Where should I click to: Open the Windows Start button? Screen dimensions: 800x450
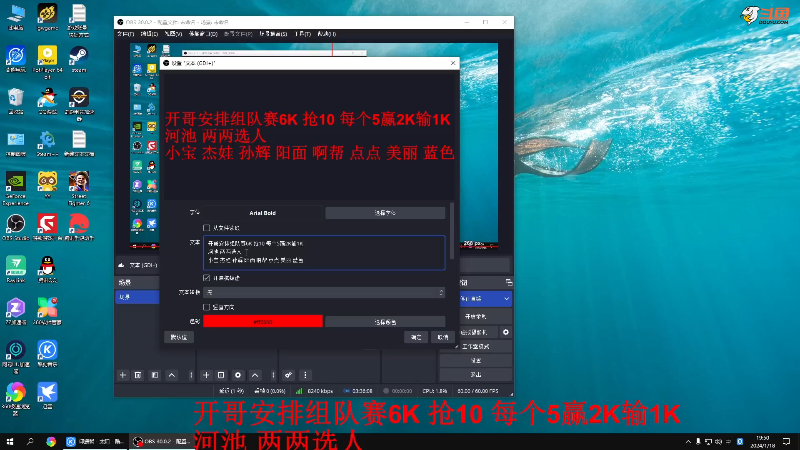pyautogui.click(x=10, y=441)
